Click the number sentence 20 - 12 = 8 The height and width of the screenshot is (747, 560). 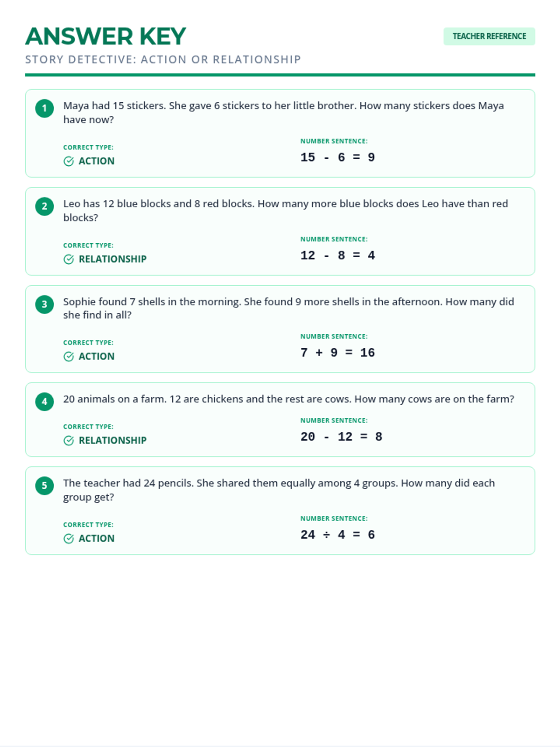click(x=341, y=437)
